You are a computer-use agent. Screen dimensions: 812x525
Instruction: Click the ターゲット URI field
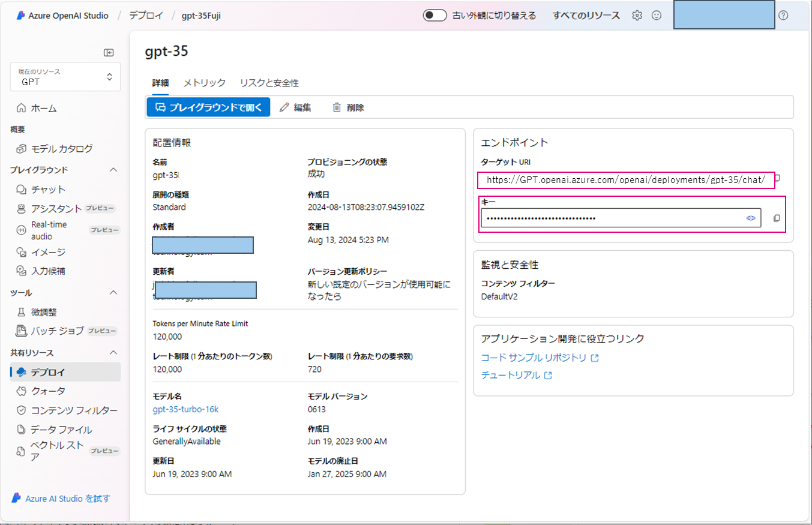click(x=625, y=179)
